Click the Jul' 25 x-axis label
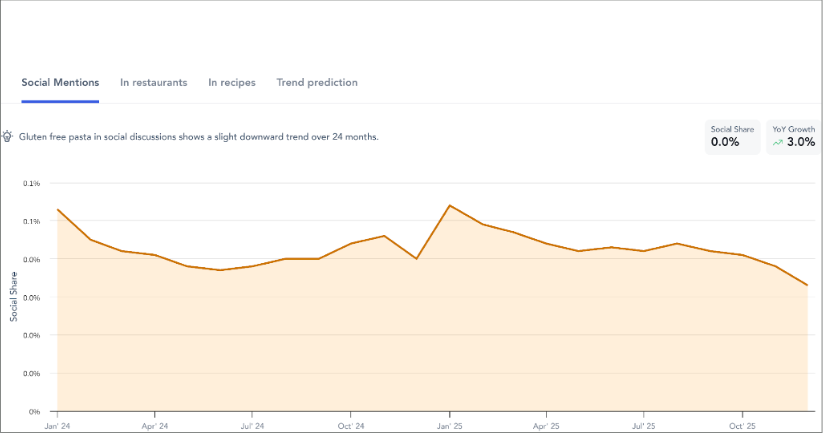Screen dimensions: 824x433 point(644,424)
